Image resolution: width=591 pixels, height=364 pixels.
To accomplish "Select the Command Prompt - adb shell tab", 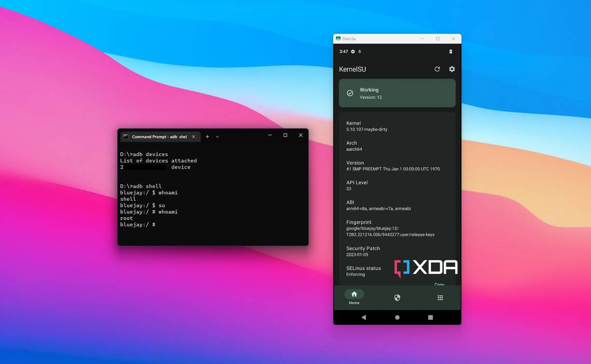I will point(160,137).
